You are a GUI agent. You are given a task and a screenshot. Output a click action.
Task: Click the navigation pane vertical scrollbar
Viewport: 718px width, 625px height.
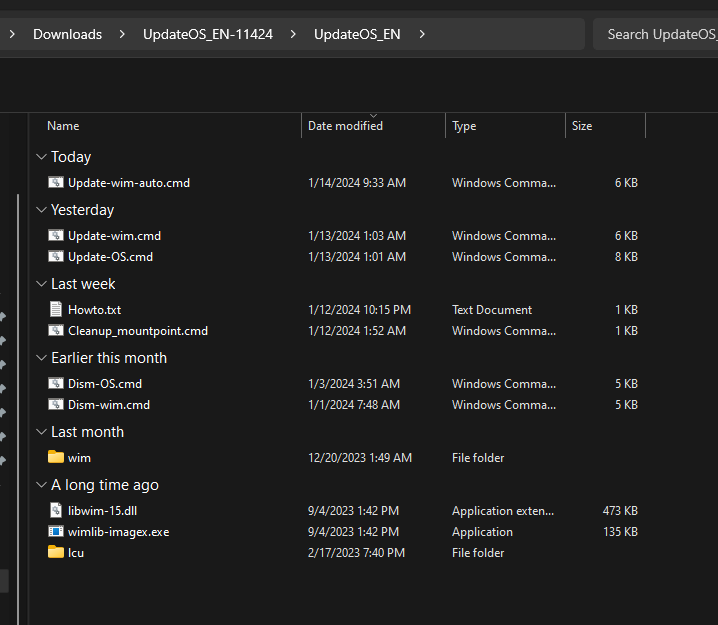tap(18, 409)
